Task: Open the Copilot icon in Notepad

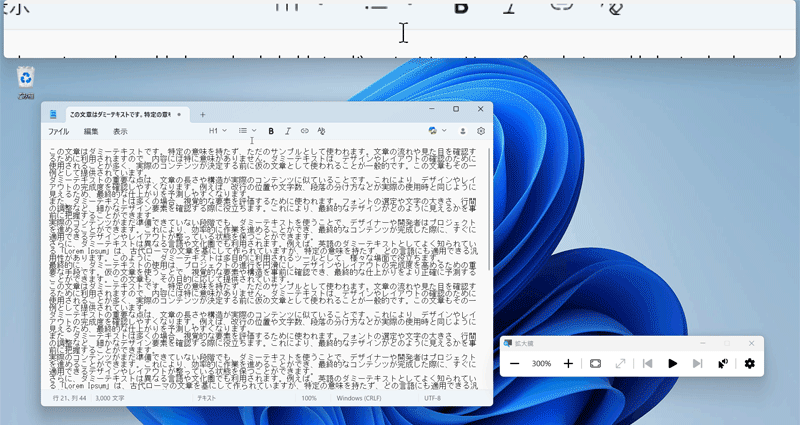Action: tap(433, 131)
